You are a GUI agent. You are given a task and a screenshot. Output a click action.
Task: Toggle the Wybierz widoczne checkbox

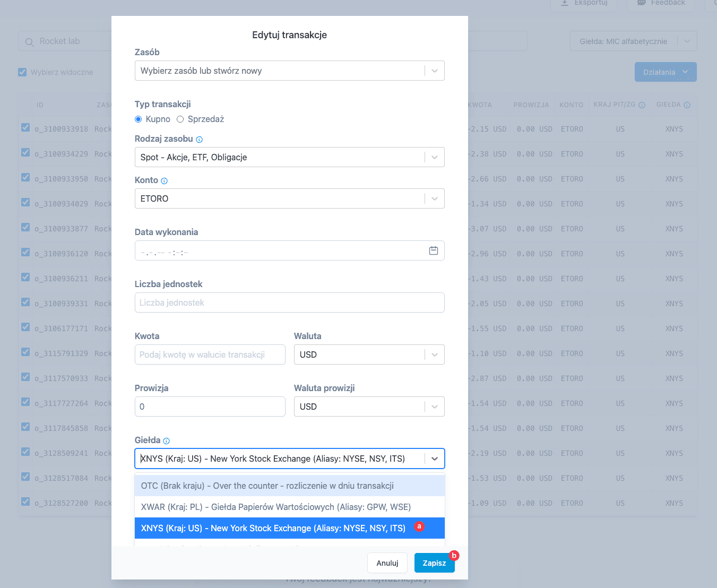pos(22,72)
